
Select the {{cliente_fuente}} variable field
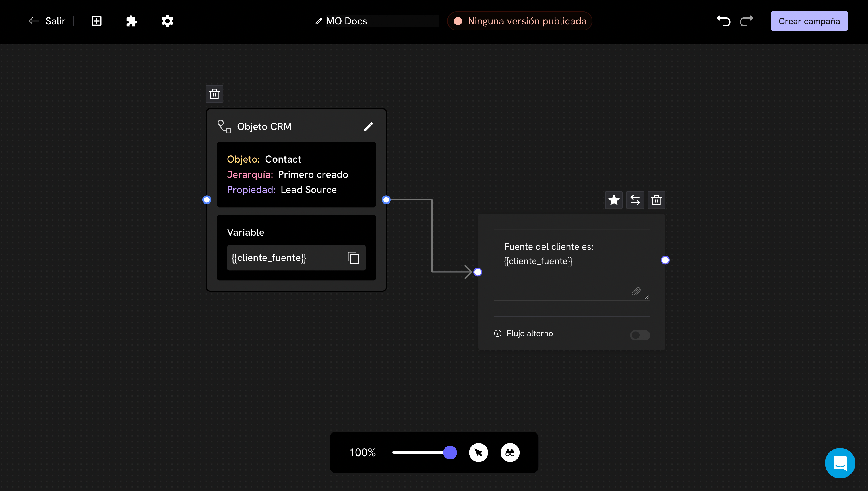click(x=296, y=258)
